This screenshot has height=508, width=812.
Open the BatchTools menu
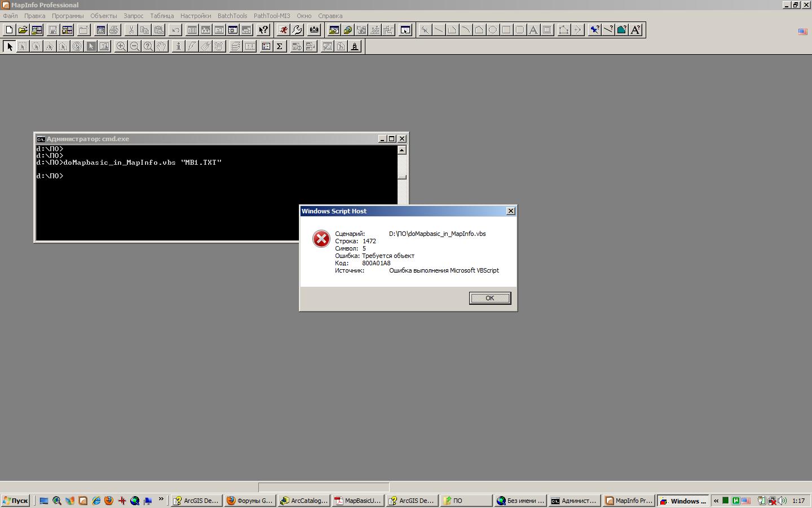point(232,16)
